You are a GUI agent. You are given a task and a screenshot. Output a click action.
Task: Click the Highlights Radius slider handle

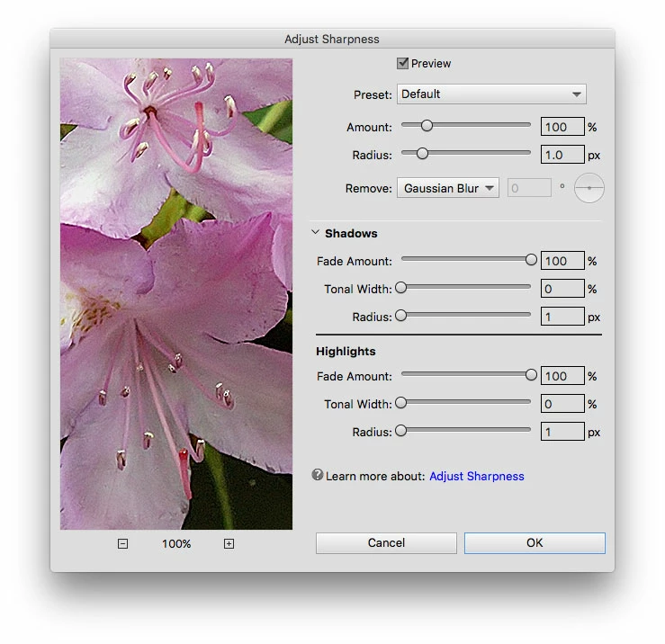pos(400,431)
